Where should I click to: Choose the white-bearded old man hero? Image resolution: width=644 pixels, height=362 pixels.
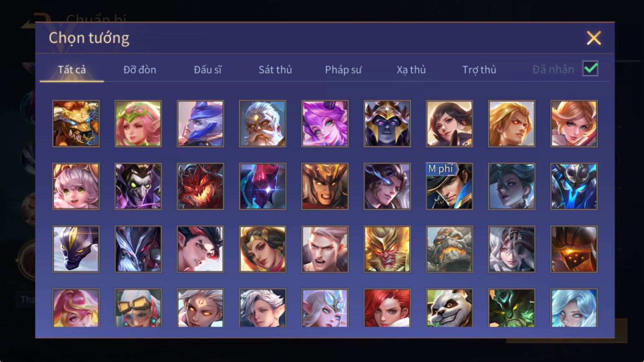(263, 124)
